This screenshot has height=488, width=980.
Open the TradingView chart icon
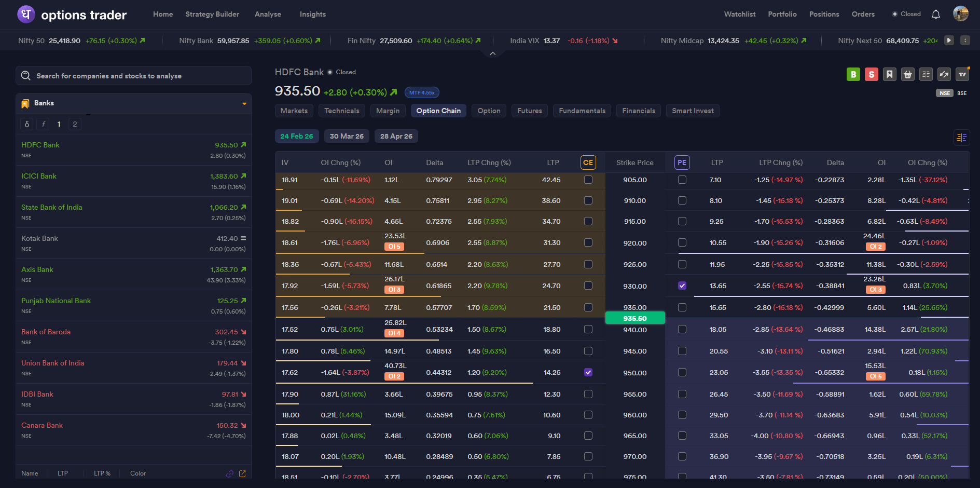coord(962,74)
